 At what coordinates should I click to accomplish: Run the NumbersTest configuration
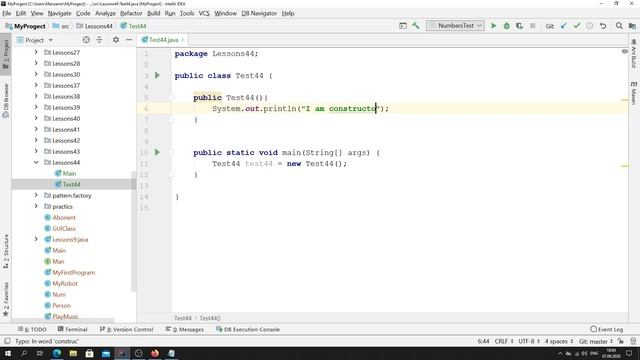(x=493, y=26)
